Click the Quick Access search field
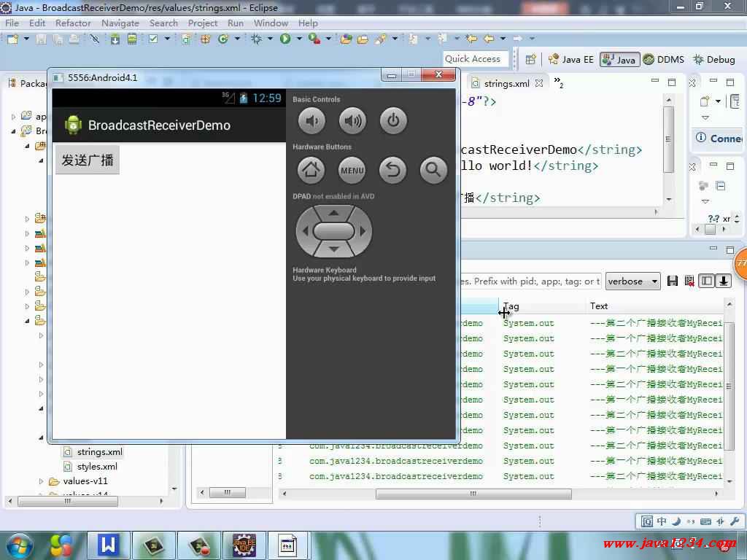The height and width of the screenshot is (560, 747). pos(475,59)
